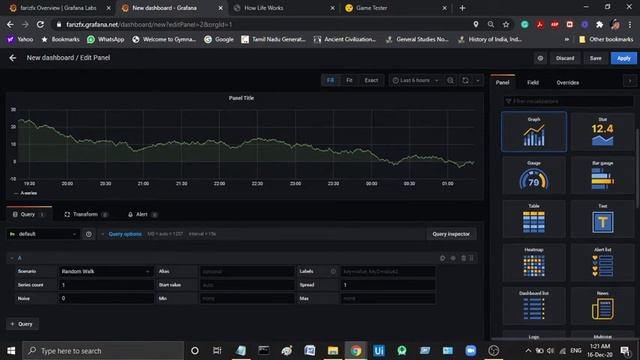Open UiPath from the taskbar
Screen dimensions: 640x360
coord(379,350)
